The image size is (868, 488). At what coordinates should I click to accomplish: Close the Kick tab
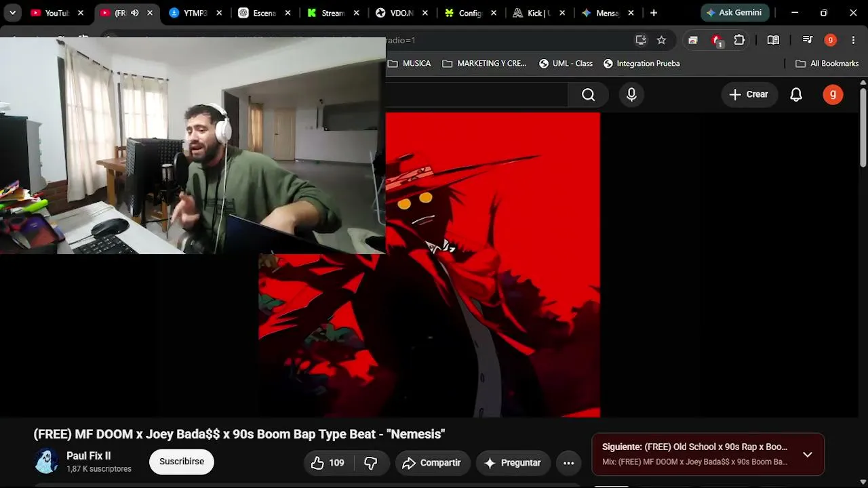(562, 13)
